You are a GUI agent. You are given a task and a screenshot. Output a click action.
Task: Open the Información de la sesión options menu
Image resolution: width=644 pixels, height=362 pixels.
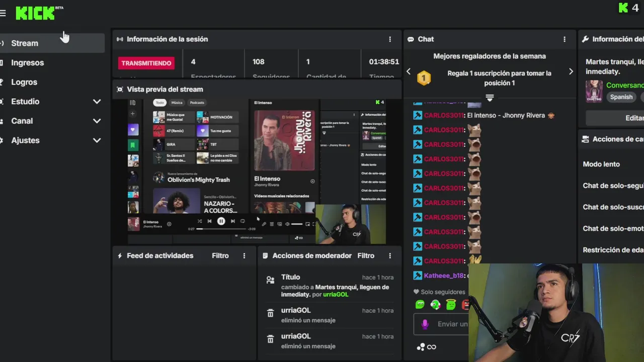pyautogui.click(x=390, y=39)
